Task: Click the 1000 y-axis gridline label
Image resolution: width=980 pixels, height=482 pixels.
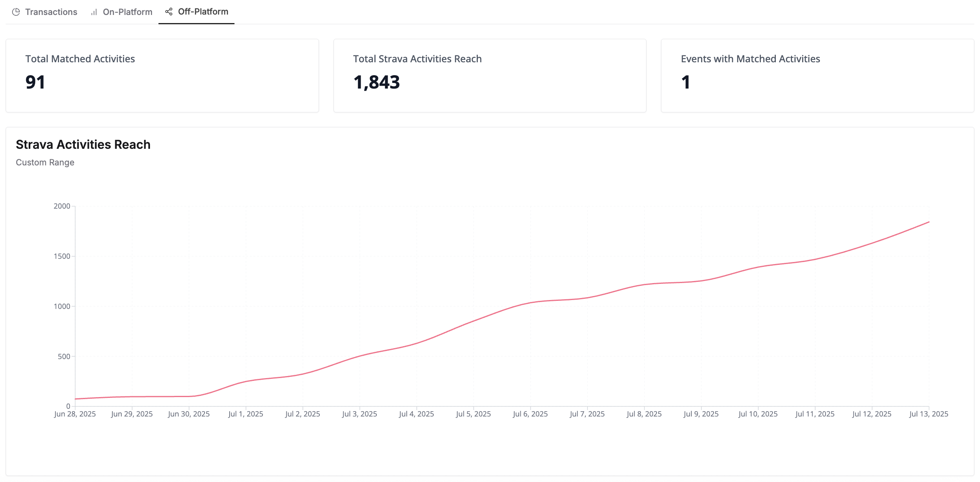Action: pos(62,307)
